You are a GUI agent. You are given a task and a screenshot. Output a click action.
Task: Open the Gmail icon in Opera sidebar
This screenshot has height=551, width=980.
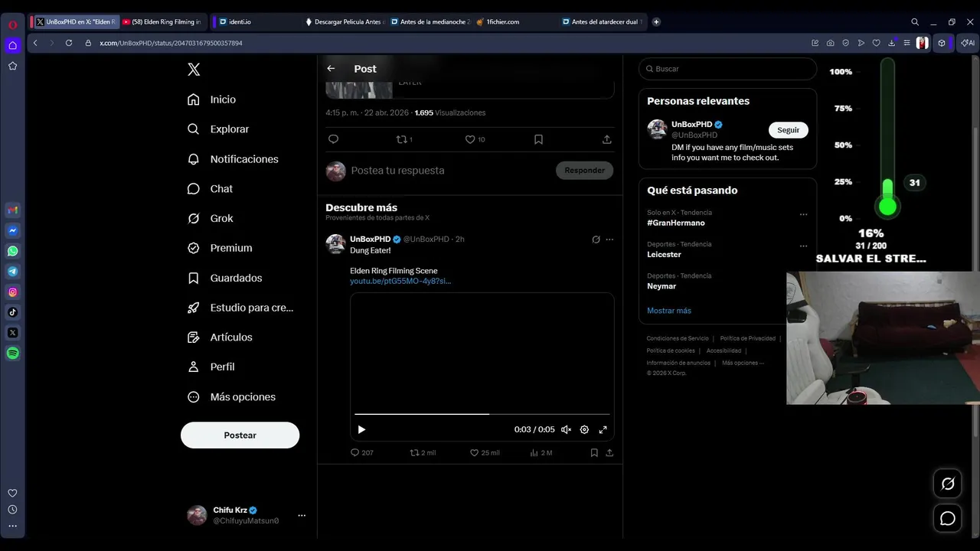coord(12,210)
